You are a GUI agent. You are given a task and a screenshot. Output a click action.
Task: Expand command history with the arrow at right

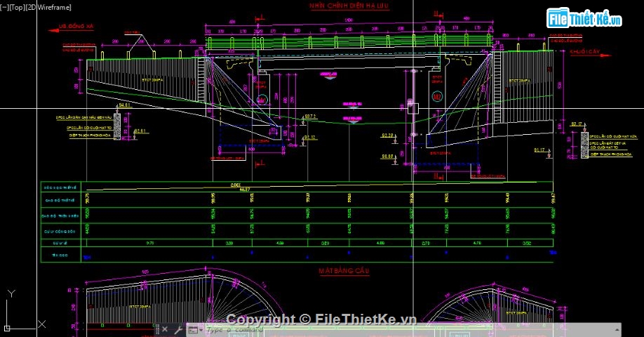coord(617,329)
